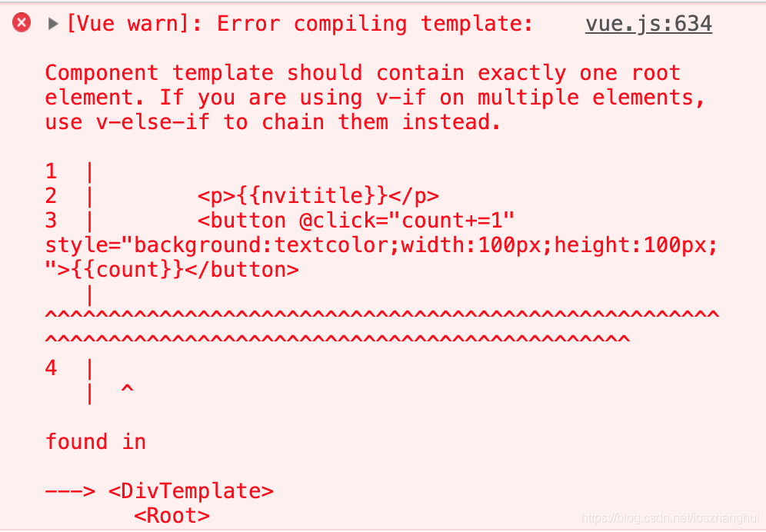Expand the Vue warn disclosure triangle

tap(53, 24)
